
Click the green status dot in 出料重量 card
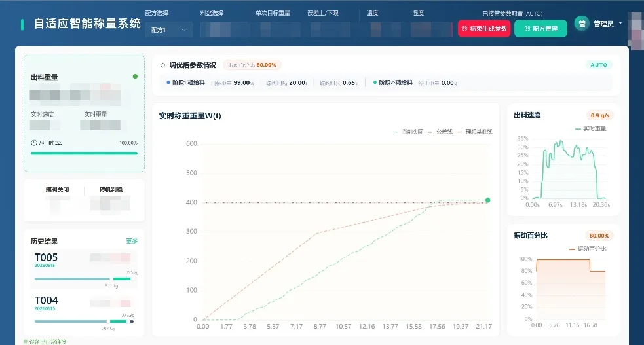click(x=135, y=77)
